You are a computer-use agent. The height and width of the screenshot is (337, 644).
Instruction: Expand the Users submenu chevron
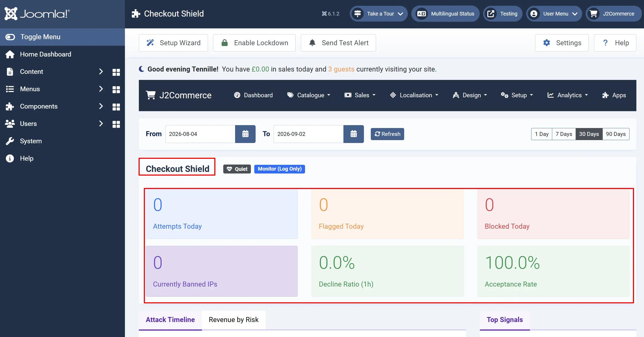[101, 124]
